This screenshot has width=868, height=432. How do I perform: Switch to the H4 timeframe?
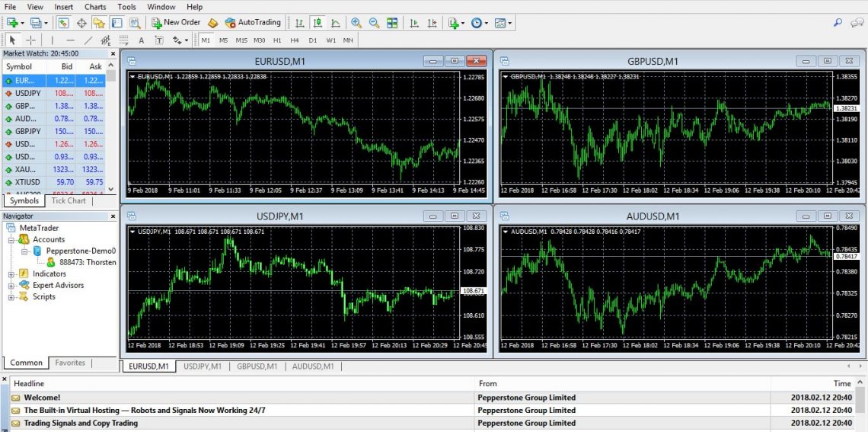click(295, 40)
